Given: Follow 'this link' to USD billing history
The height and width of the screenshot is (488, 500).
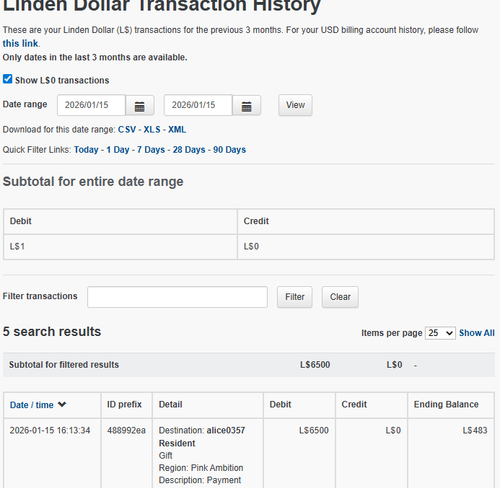Looking at the screenshot, I should tap(20, 43).
